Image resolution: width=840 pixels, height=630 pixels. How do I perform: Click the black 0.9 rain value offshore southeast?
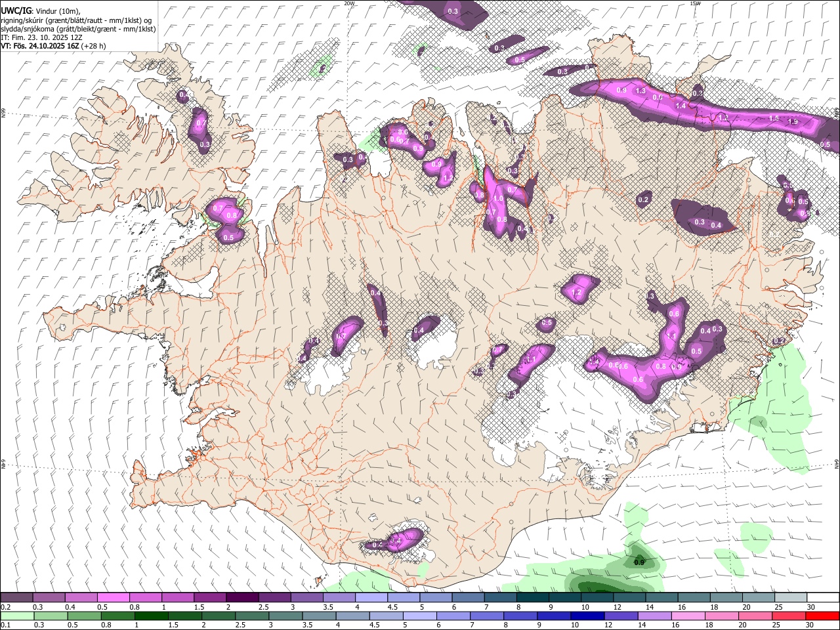click(639, 562)
